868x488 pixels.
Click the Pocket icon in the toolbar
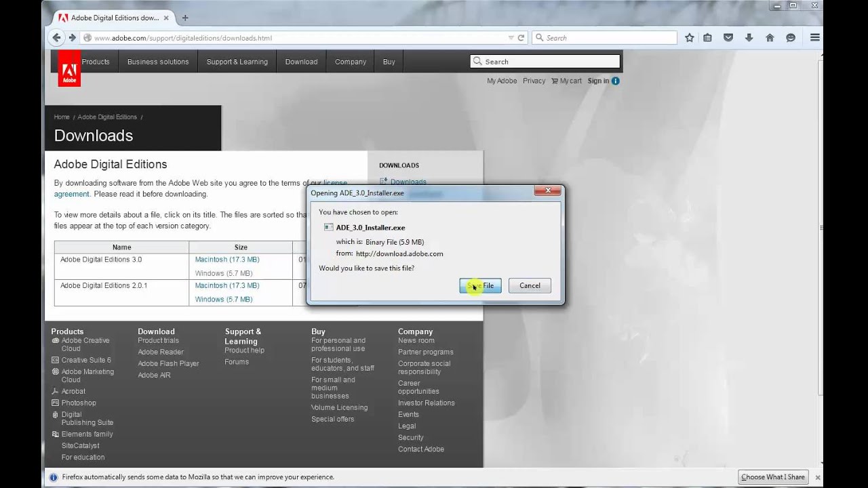point(728,38)
